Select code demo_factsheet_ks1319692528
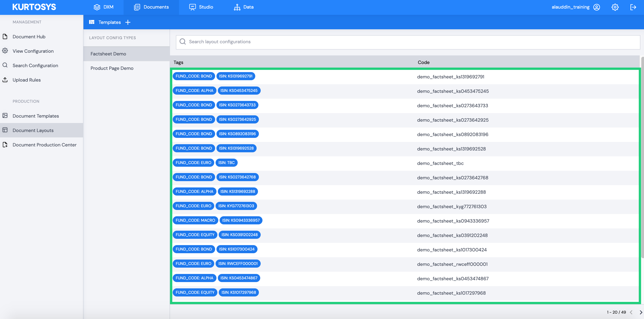 click(x=451, y=149)
